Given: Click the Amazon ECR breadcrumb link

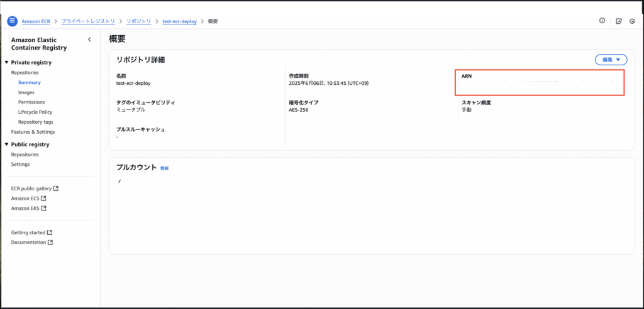Looking at the screenshot, I should click(x=36, y=21).
